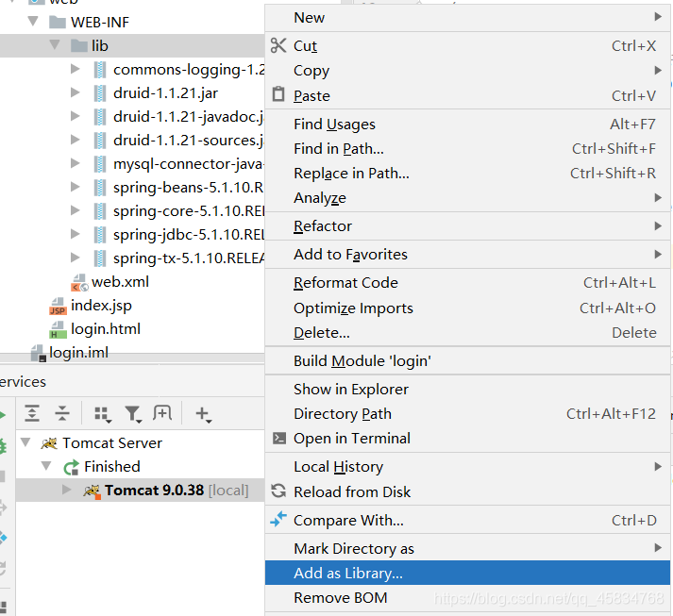Select Find Usages menu entry
Image resolution: width=673 pixels, height=616 pixels.
pos(467,124)
